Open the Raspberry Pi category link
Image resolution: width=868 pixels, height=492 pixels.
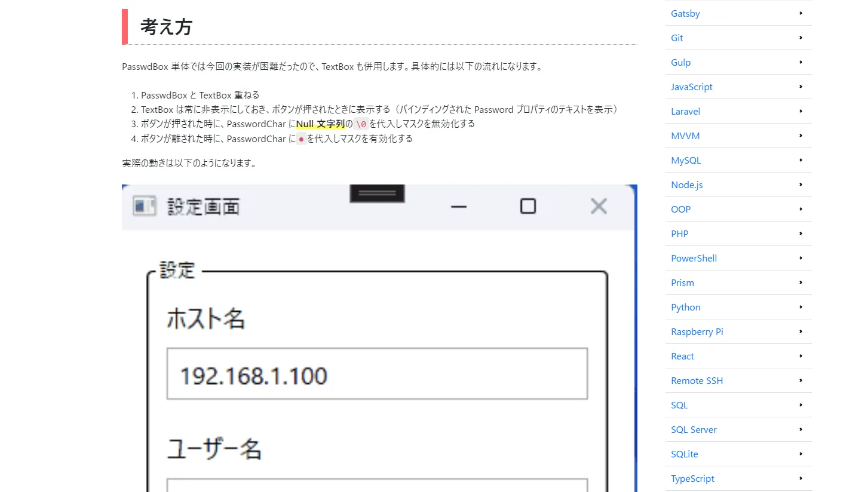coord(697,331)
